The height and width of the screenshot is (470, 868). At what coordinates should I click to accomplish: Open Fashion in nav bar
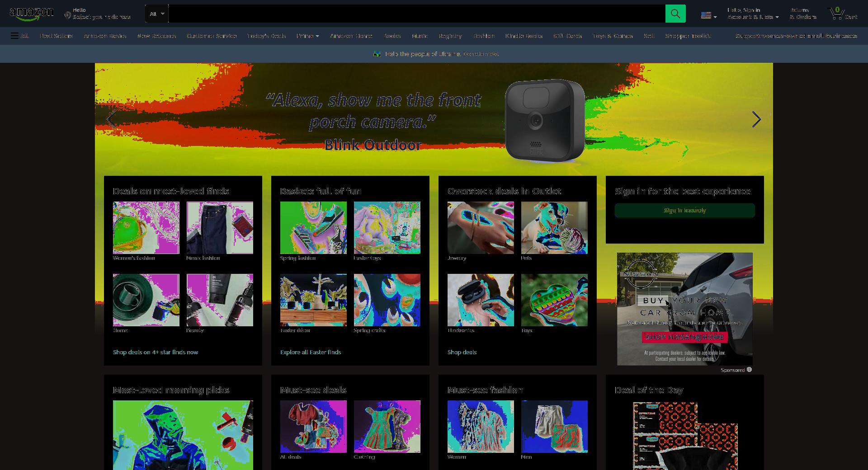point(484,36)
